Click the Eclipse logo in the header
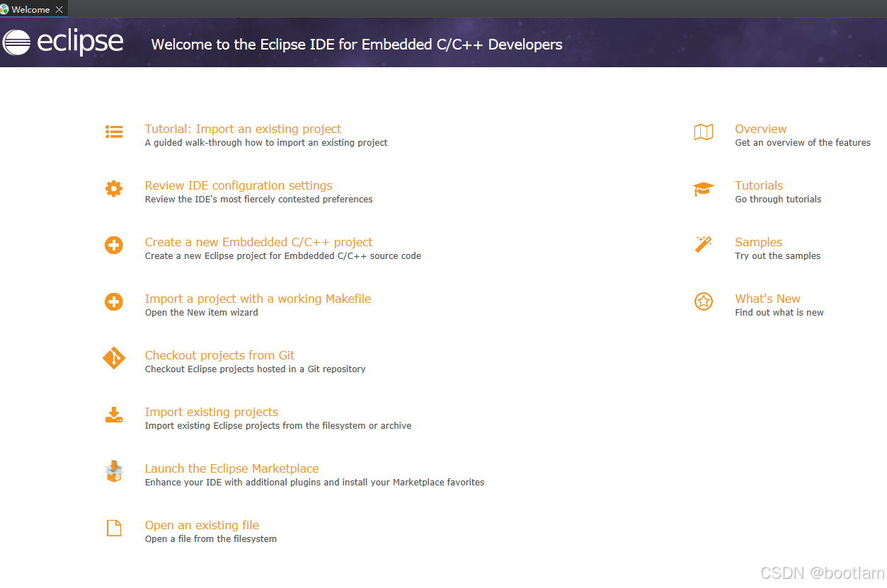The width and height of the screenshot is (887, 588). click(63, 42)
